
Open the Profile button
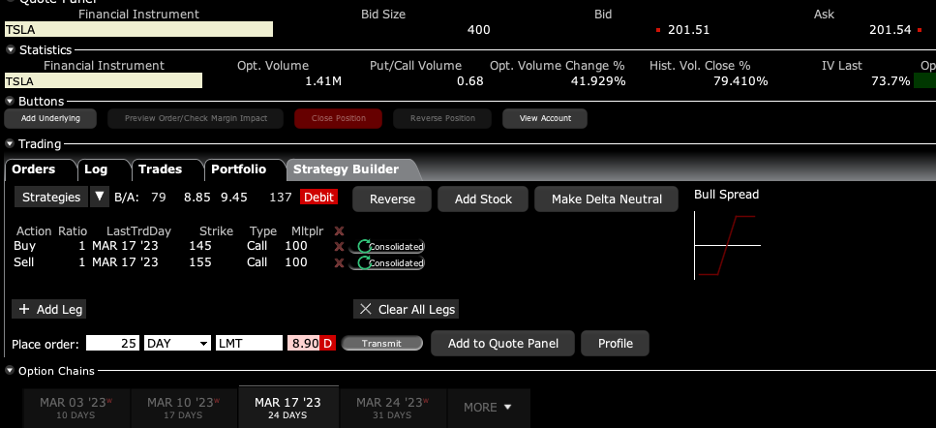[x=615, y=343]
